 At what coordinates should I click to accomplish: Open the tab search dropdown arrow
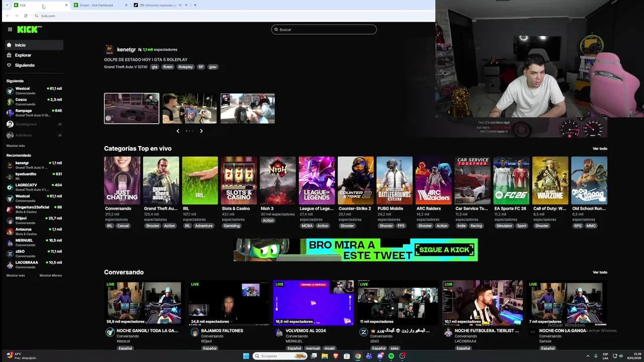pyautogui.click(x=7, y=5)
